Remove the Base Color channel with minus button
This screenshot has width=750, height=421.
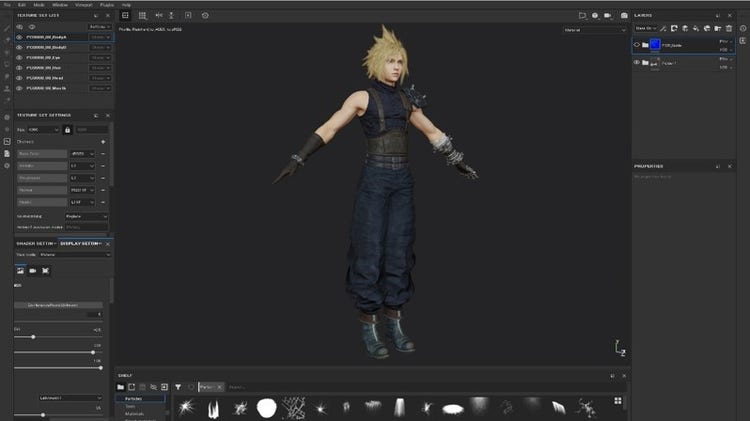(103, 154)
